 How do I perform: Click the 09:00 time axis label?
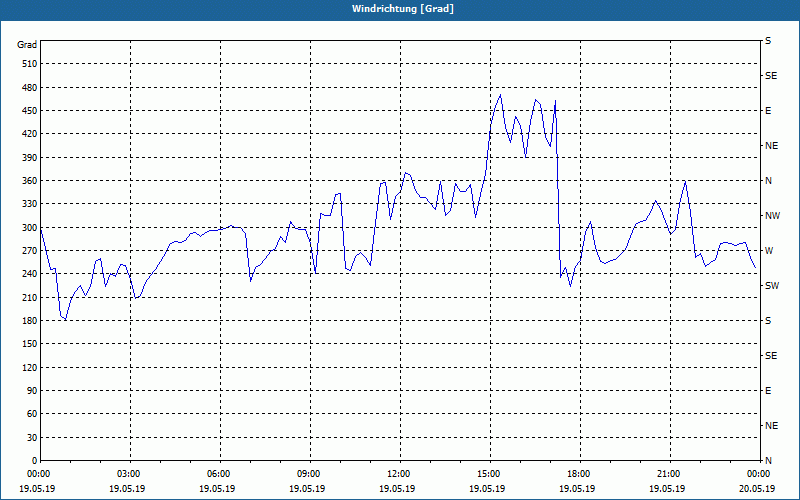pyautogui.click(x=310, y=474)
